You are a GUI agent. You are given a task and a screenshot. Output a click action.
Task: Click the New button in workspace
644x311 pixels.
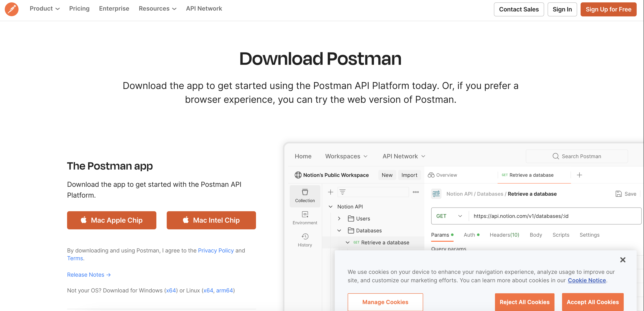coord(387,175)
